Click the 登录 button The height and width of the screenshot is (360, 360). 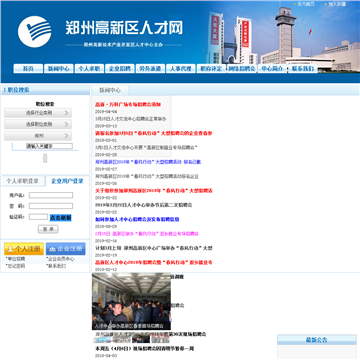coord(48,229)
